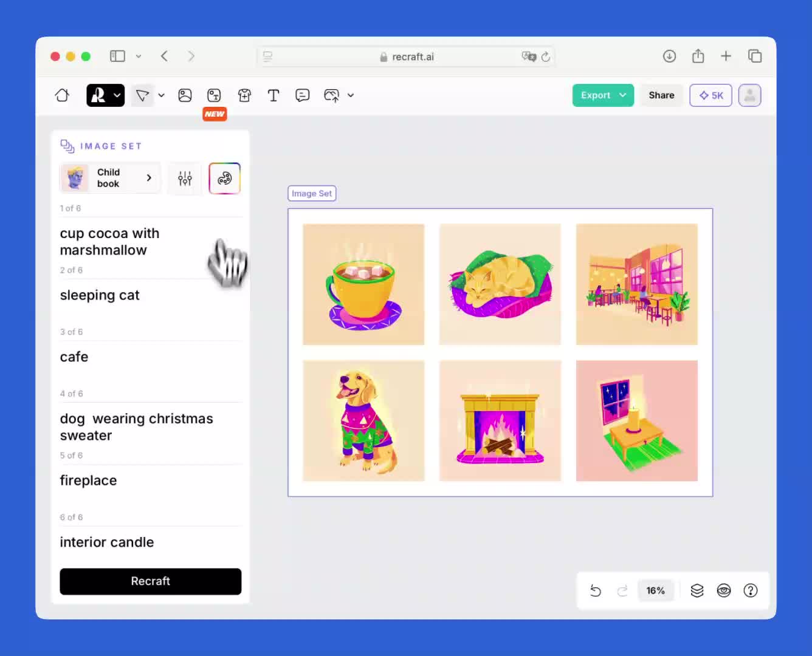
Task: Open the color palette picker
Action: (225, 179)
